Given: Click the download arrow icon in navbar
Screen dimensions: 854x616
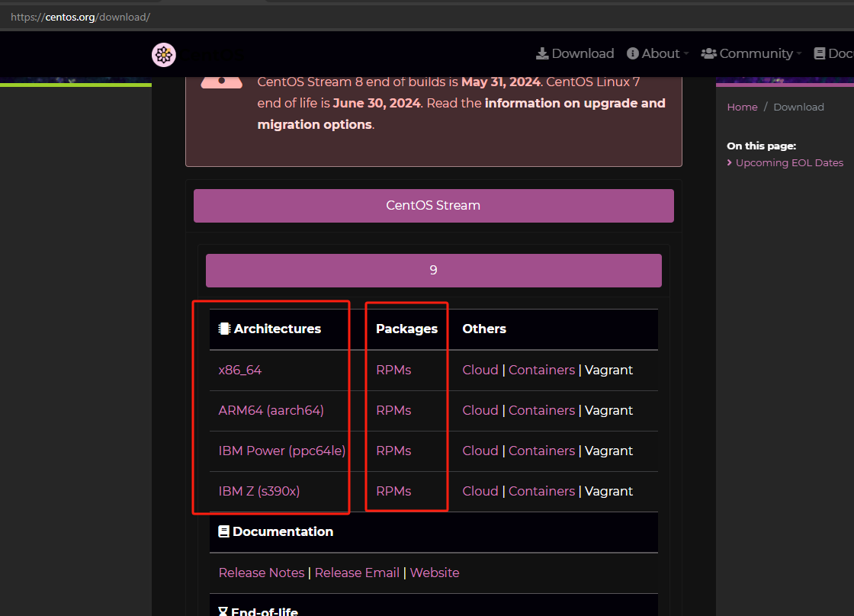Looking at the screenshot, I should [542, 53].
